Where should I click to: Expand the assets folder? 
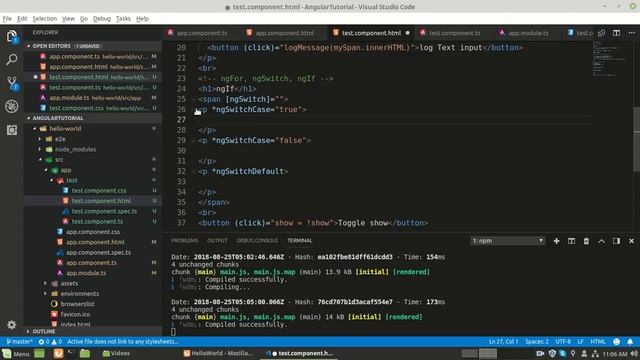[46, 283]
